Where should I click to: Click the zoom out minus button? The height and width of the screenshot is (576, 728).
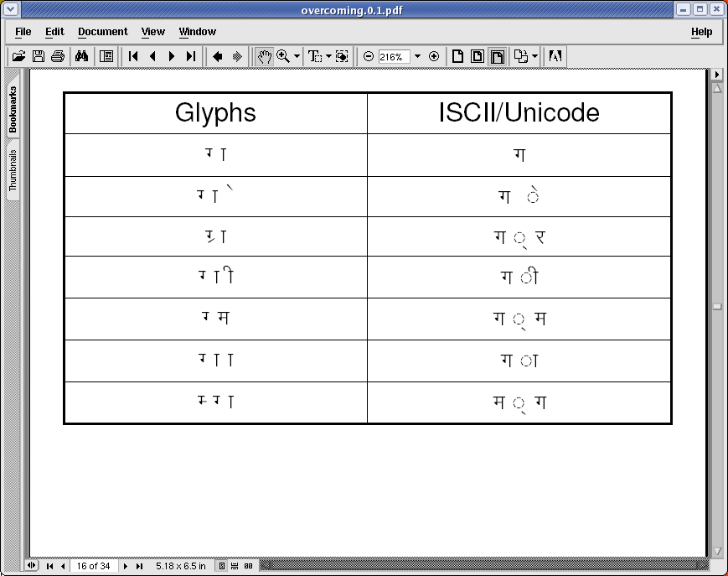369,56
